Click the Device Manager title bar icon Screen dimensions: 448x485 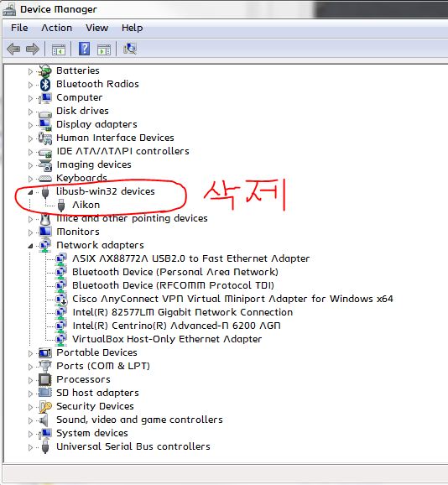pos(9,9)
